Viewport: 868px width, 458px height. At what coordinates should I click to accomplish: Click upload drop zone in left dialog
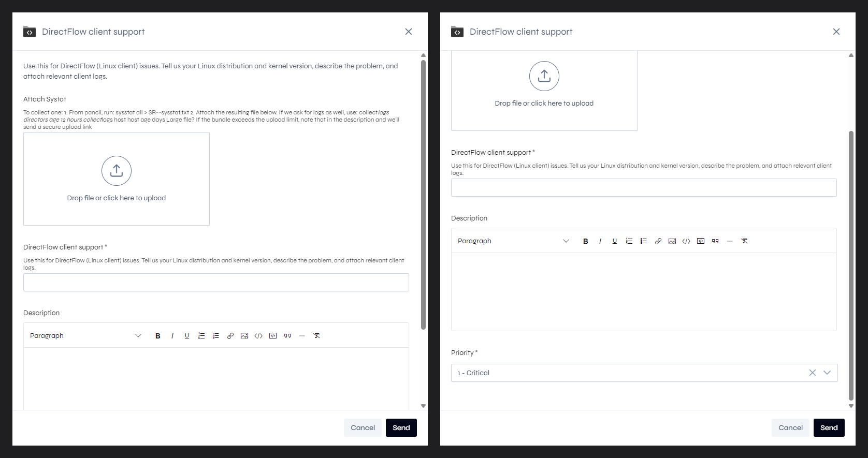117,179
